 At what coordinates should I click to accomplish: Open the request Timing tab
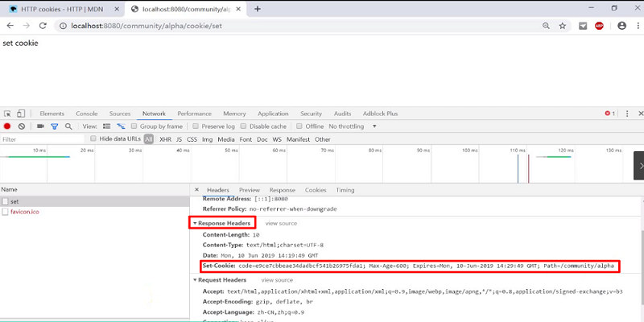click(x=345, y=190)
